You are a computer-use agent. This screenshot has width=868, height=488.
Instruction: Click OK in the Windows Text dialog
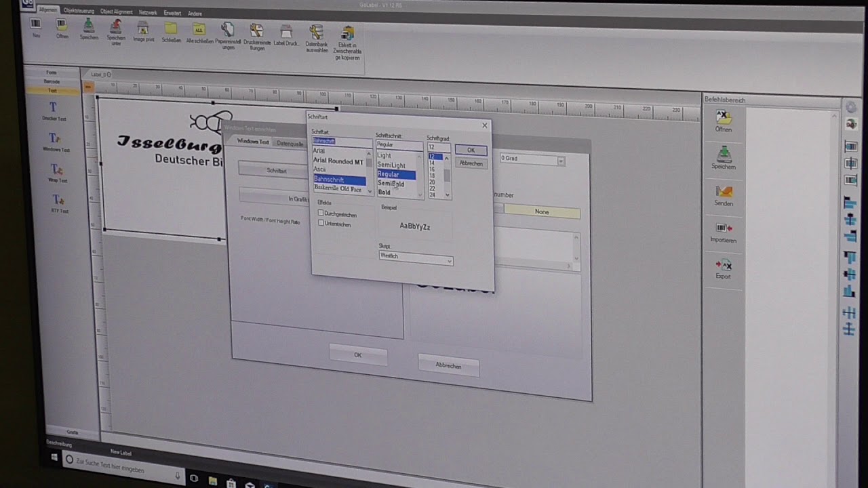pyautogui.click(x=357, y=355)
